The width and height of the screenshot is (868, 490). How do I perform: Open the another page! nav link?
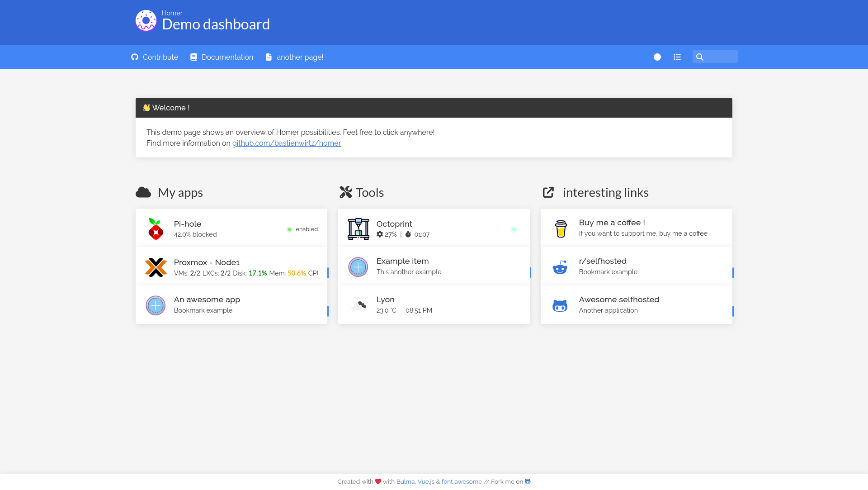point(294,57)
